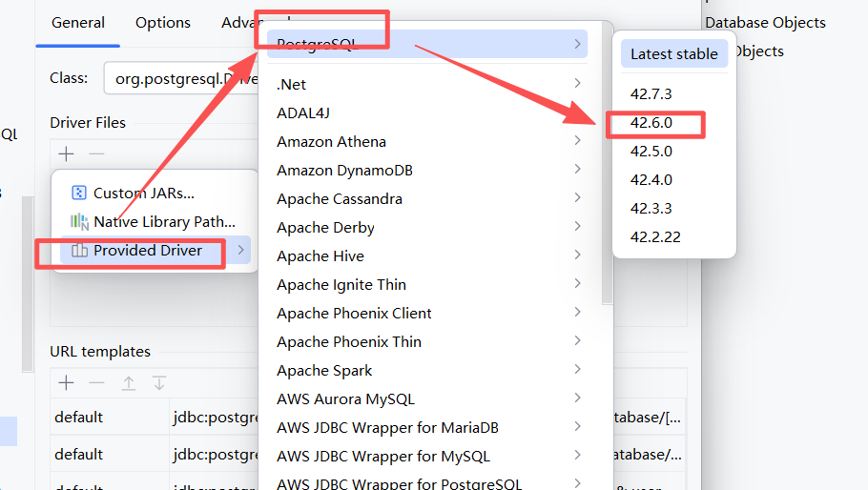Screen dimensions: 868x490
Task: Open the Advanced tab
Action: [x=239, y=23]
